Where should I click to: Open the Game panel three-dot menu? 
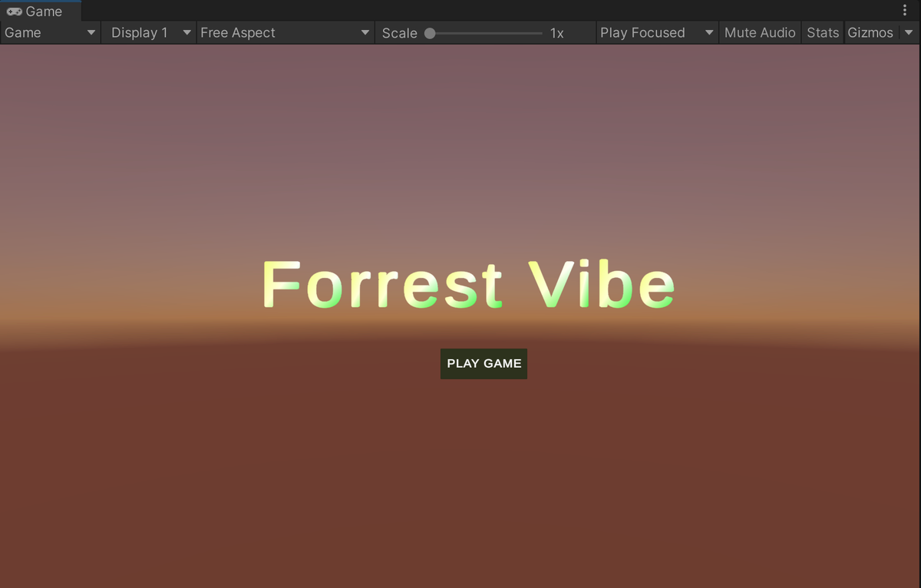pyautogui.click(x=905, y=11)
